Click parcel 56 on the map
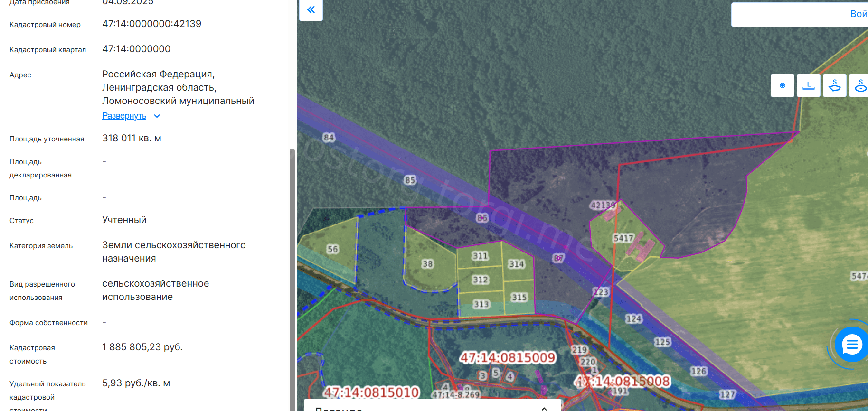The image size is (868, 411). tap(332, 249)
